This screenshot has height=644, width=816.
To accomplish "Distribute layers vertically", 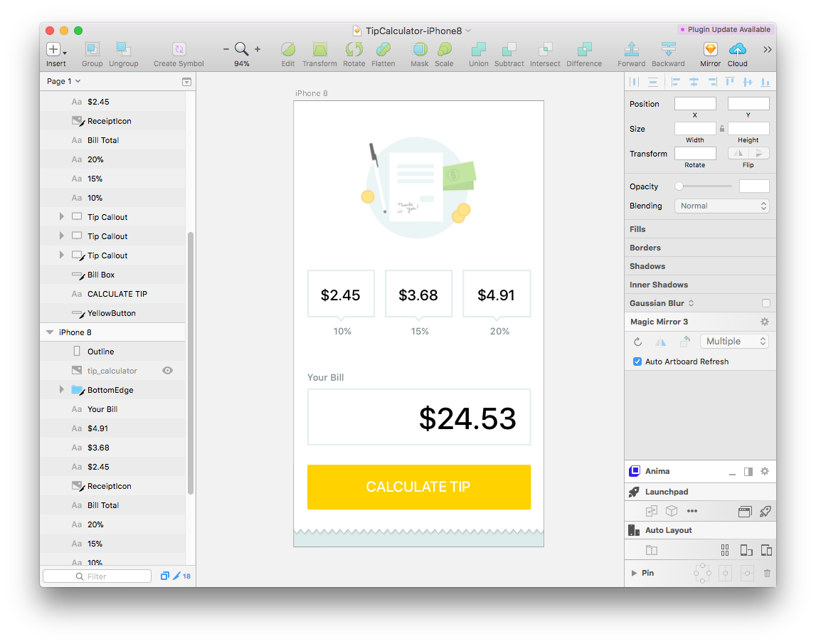I will click(x=652, y=82).
